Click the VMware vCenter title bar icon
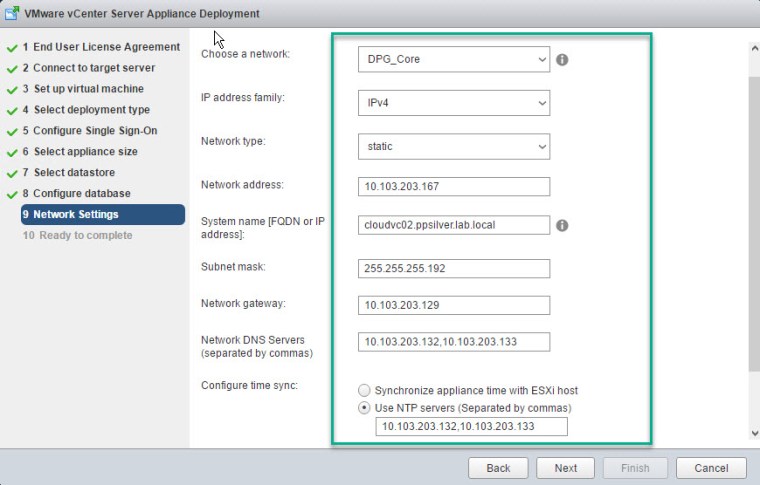This screenshot has width=760, height=485. tap(12, 13)
